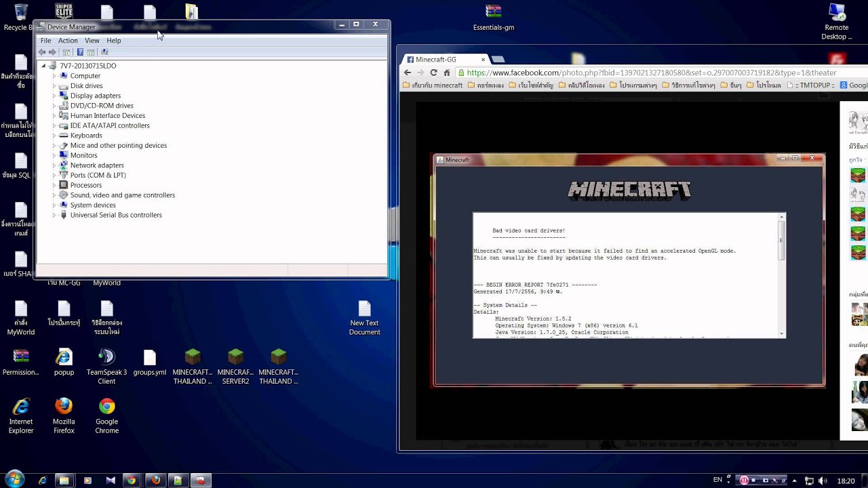This screenshot has width=868, height=488.
Task: Expand the Human Interface Devices category
Action: (54, 116)
